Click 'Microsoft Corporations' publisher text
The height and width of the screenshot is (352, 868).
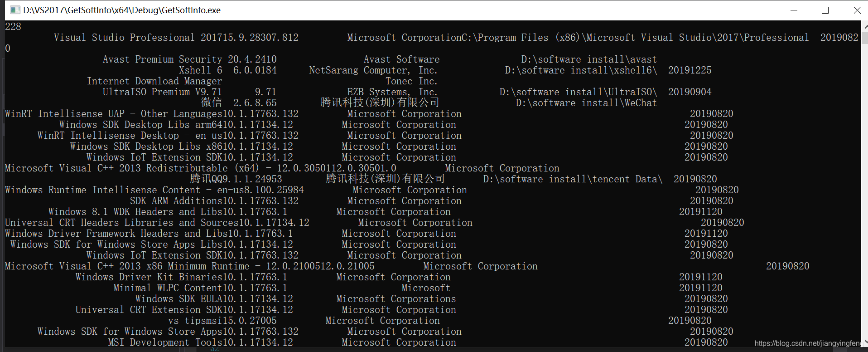396,298
